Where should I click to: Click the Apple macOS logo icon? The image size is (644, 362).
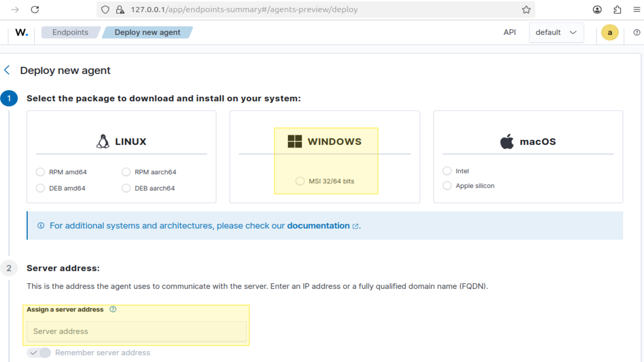[x=507, y=141]
